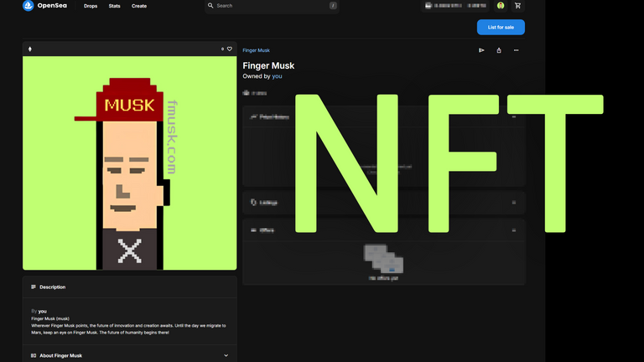The height and width of the screenshot is (362, 644).
Task: Open the Drops menu item
Action: 90,6
